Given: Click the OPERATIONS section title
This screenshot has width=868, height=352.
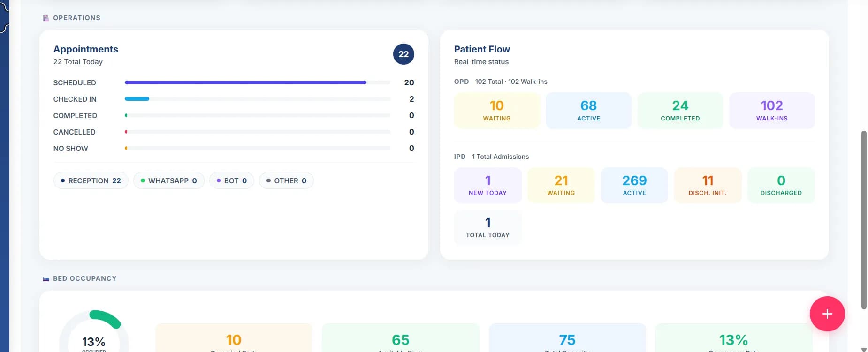Looking at the screenshot, I should click(76, 18).
